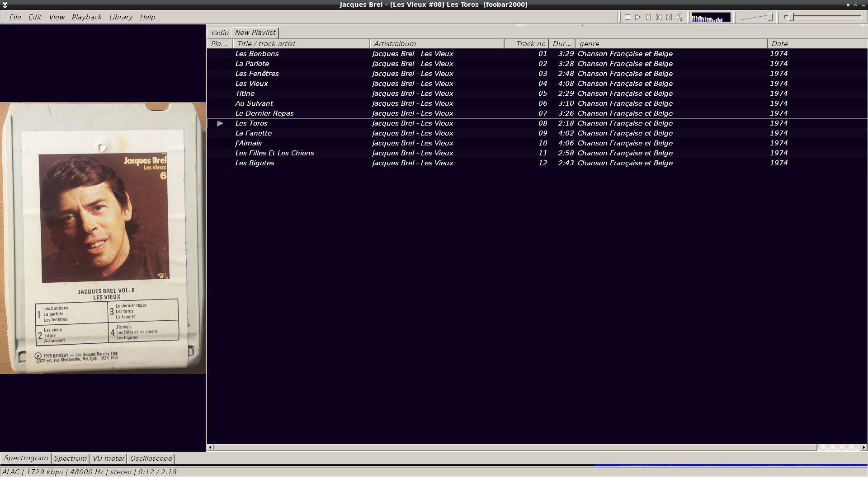Image resolution: width=868 pixels, height=477 pixels.
Task: Click the Play button in toolbar
Action: coord(638,17)
